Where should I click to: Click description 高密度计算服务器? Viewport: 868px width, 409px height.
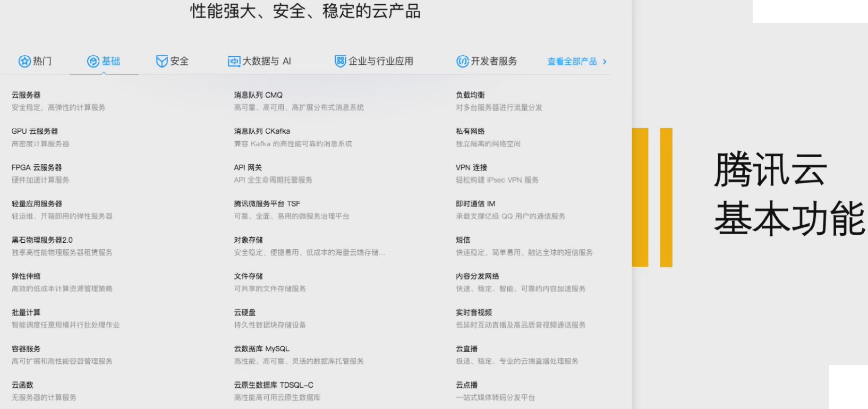[40, 143]
